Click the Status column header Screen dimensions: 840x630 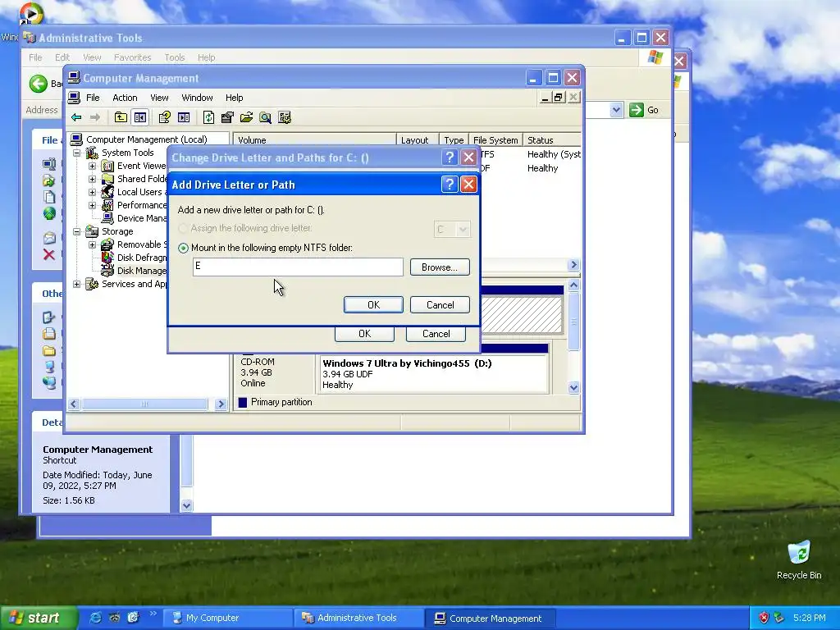click(x=552, y=139)
